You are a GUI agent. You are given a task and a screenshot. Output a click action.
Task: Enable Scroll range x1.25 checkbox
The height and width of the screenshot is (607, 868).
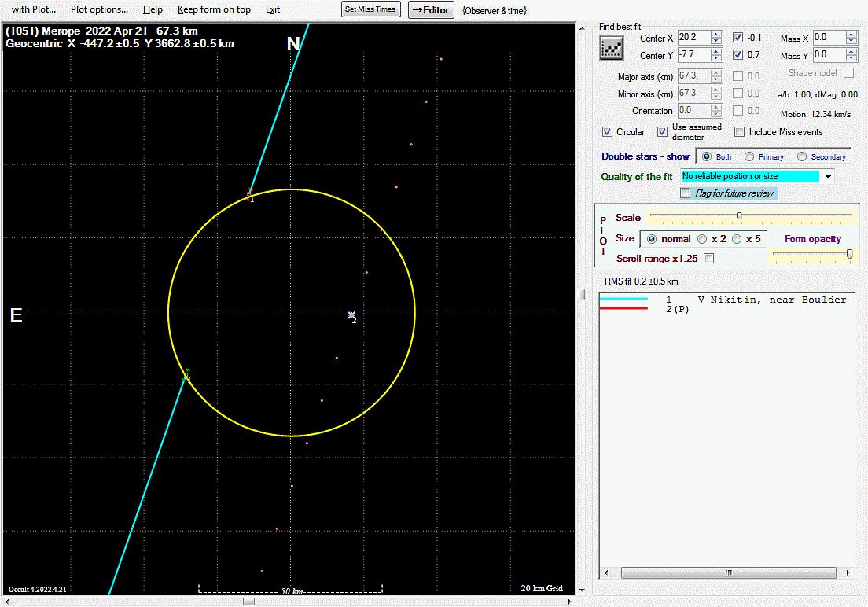(x=708, y=259)
